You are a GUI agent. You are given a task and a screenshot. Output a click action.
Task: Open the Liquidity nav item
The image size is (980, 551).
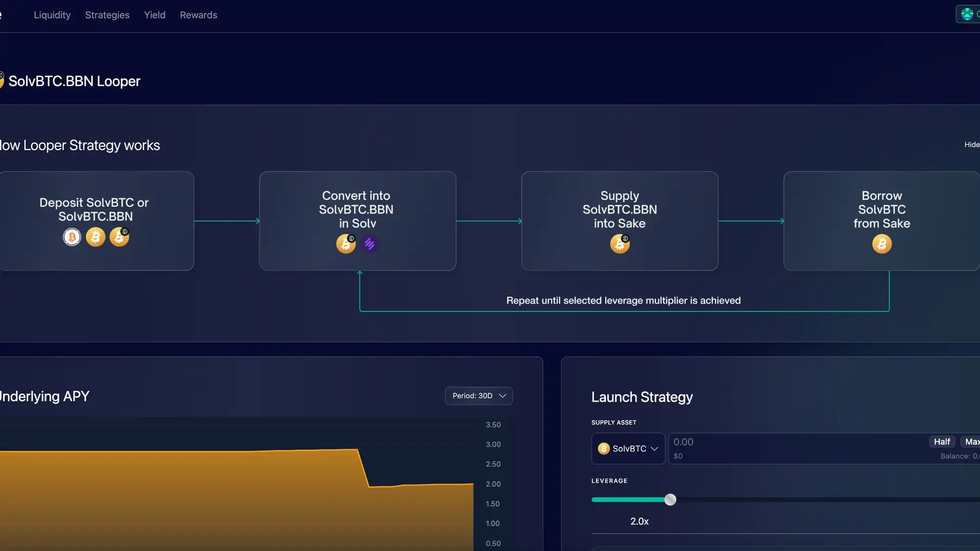pos(52,15)
